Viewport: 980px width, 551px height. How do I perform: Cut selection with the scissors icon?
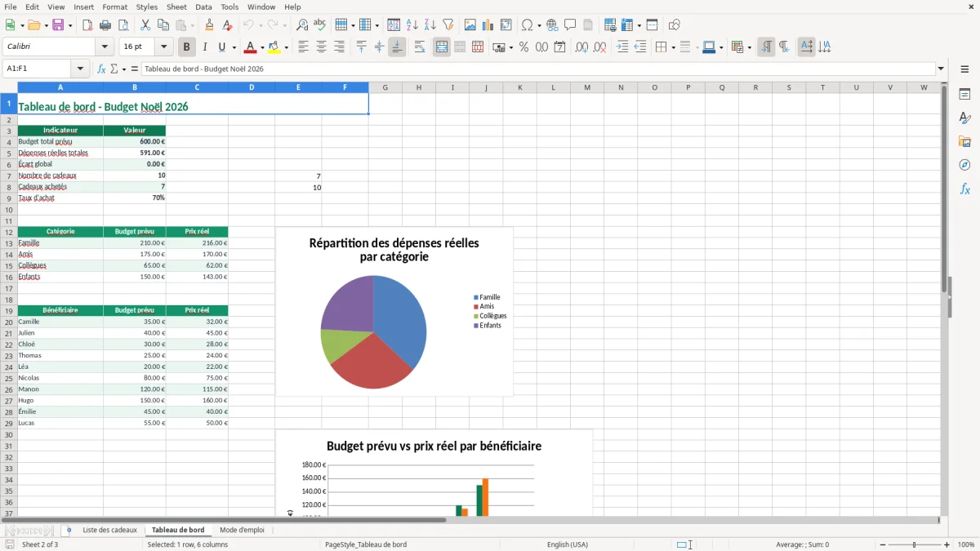coord(145,25)
